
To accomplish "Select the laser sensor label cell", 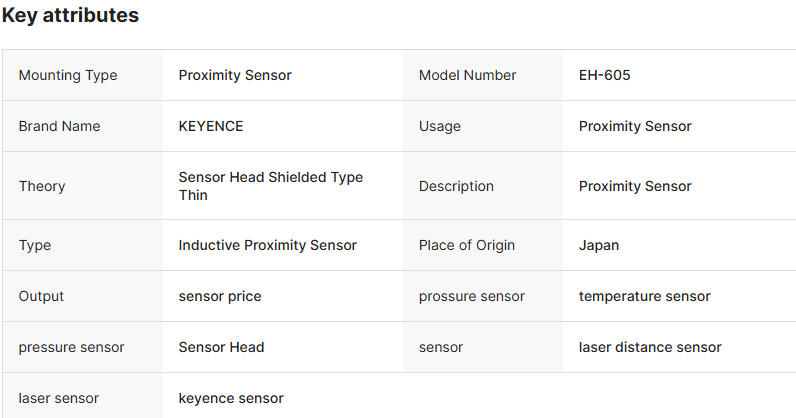I will pyautogui.click(x=59, y=398).
